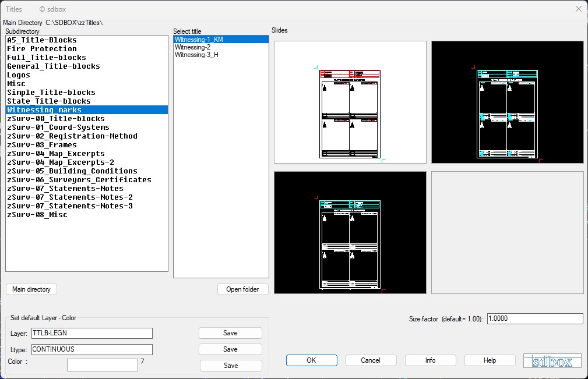Click the Open folder button
Viewport: 588px width, 379px height.
click(x=242, y=289)
